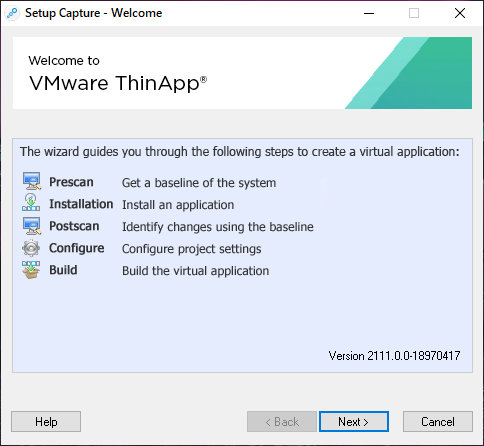This screenshot has width=484, height=446.
Task: Click 'Install an application' text
Action: [178, 205]
